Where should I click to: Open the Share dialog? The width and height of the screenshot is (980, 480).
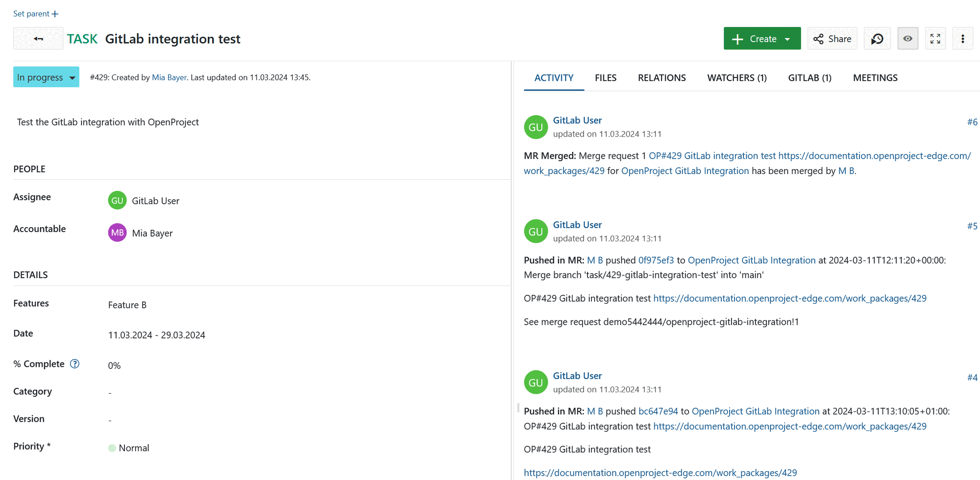[832, 38]
